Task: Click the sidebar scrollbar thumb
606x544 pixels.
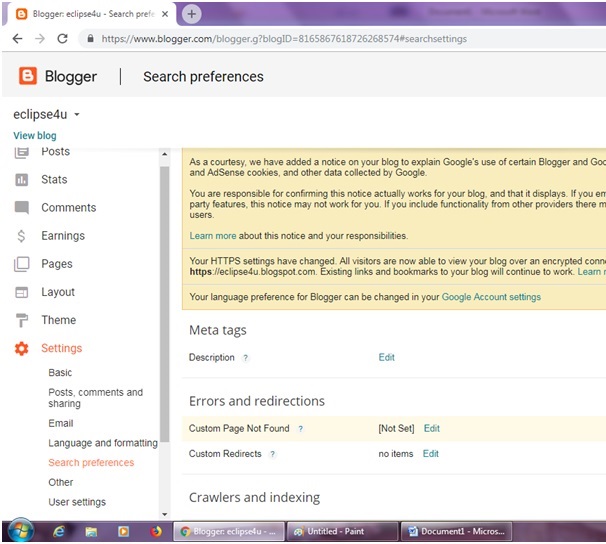Action: (165, 304)
